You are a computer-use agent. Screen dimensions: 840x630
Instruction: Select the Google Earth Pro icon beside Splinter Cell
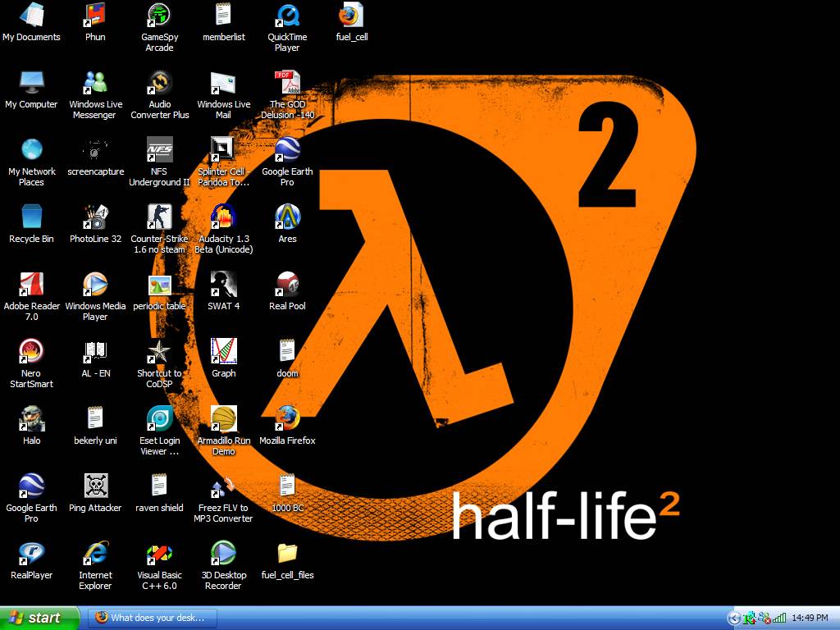point(287,150)
